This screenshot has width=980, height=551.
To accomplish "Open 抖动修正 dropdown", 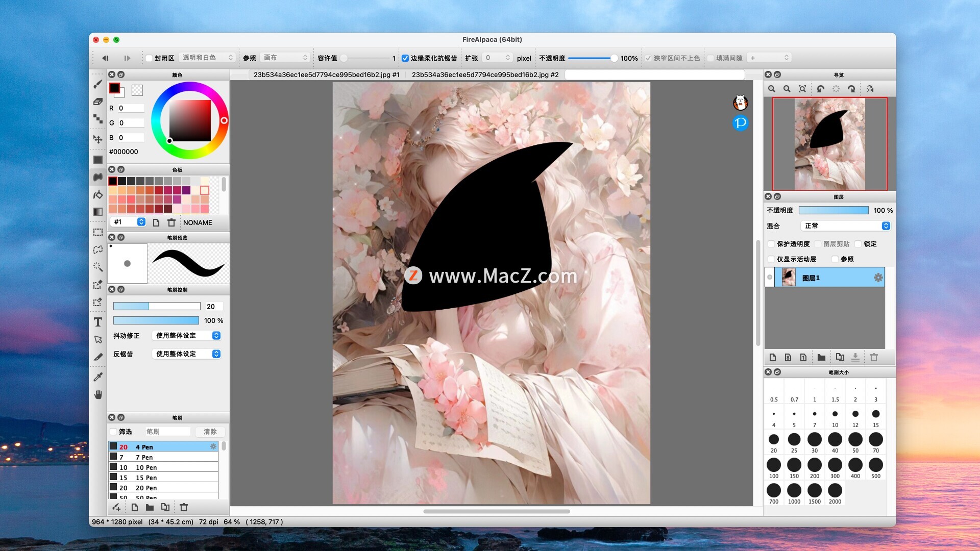I will tap(186, 335).
